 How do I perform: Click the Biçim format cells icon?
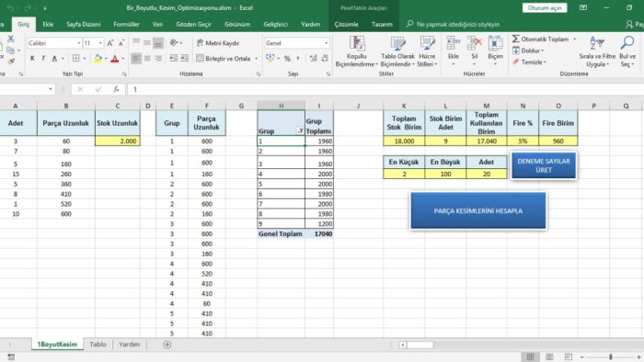[495, 43]
